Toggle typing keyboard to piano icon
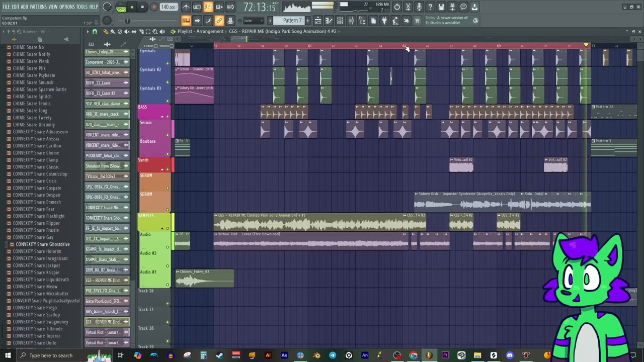 click(x=186, y=21)
